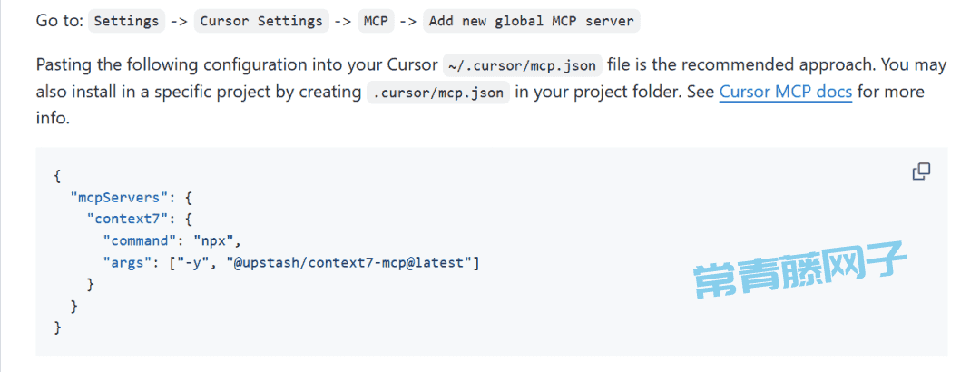Screen dimensions: 980x372
Task: Click the 'Settings' inline code label
Action: coord(127,21)
